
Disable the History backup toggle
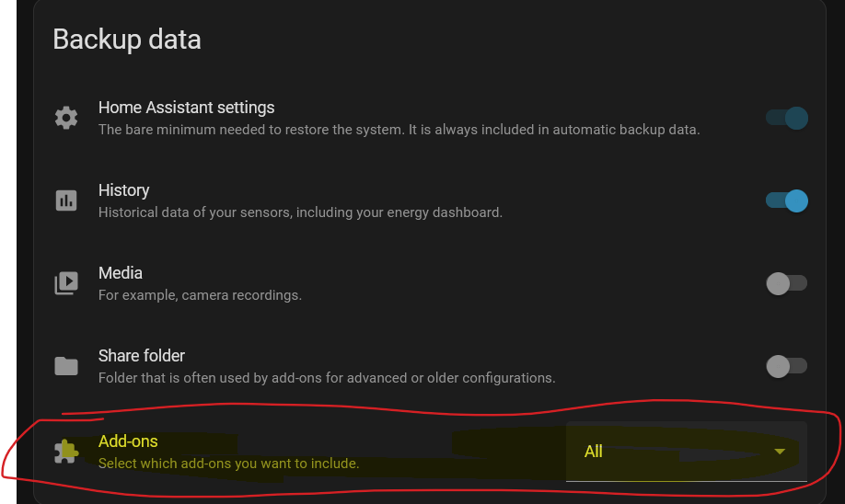click(787, 200)
